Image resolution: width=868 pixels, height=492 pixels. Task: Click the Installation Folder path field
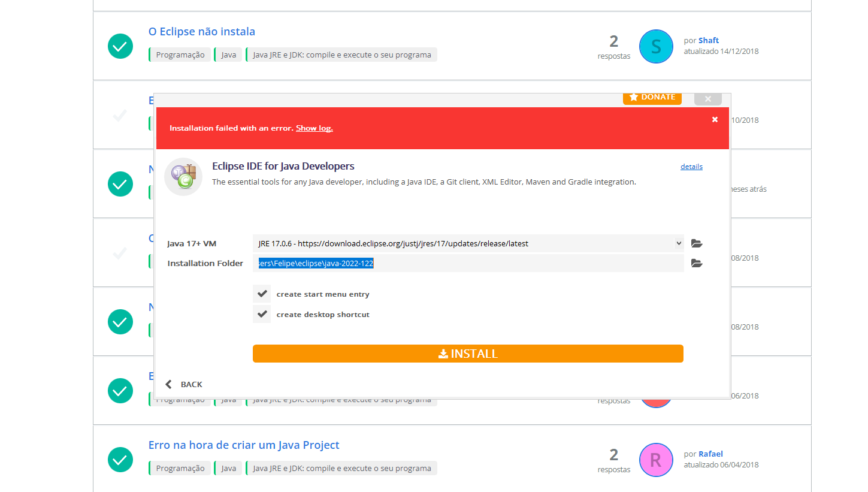468,263
